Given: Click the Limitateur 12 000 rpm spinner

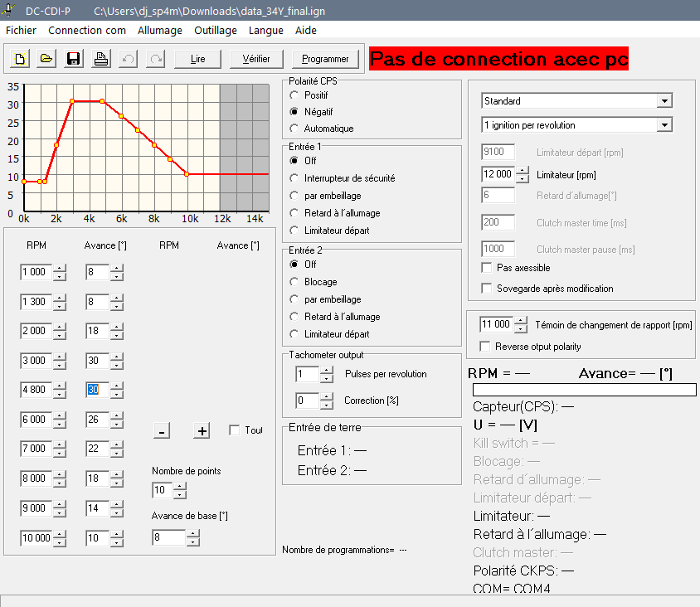Looking at the screenshot, I should pyautogui.click(x=523, y=174).
